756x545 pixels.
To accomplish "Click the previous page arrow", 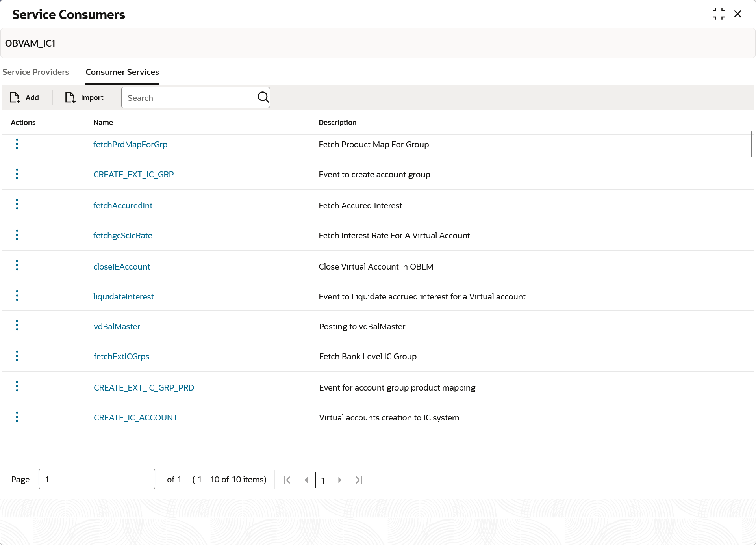I will [x=306, y=480].
